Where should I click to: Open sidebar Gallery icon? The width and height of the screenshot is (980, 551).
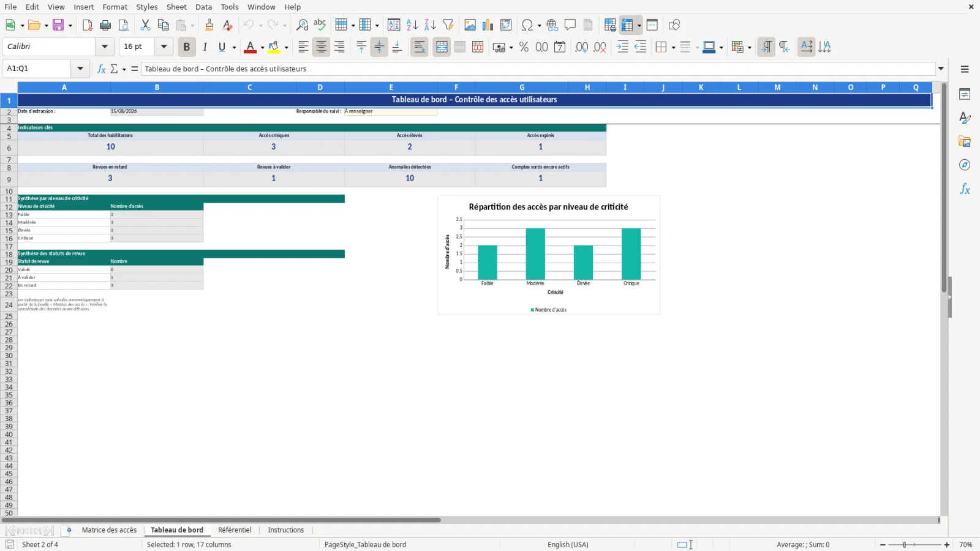965,141
